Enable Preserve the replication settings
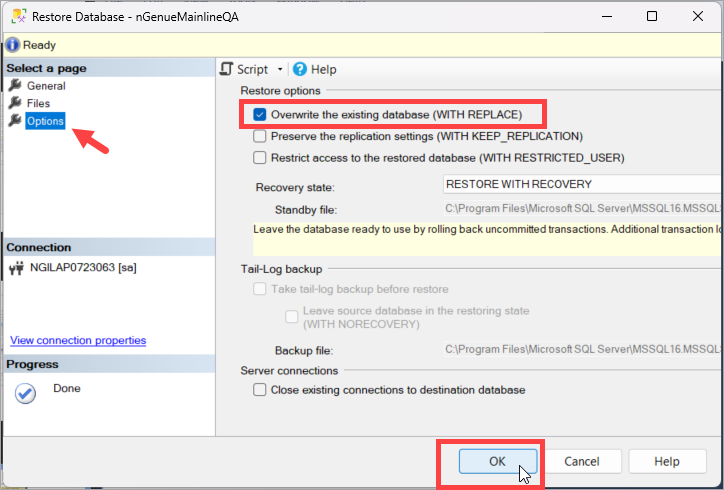 point(259,136)
